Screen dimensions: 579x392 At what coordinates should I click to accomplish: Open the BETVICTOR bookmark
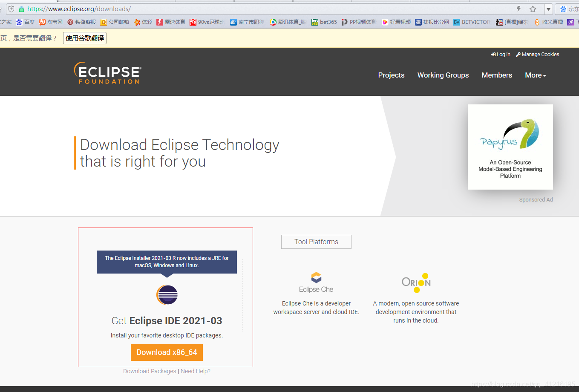472,22
